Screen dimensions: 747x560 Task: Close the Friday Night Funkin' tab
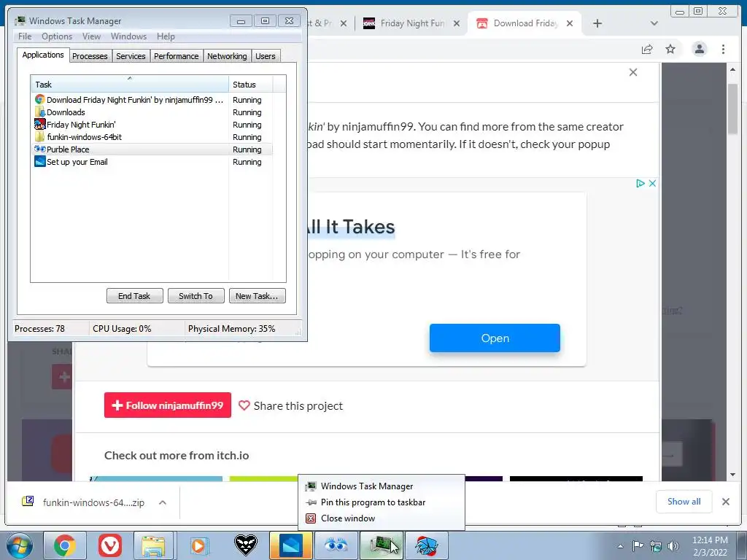pyautogui.click(x=457, y=23)
